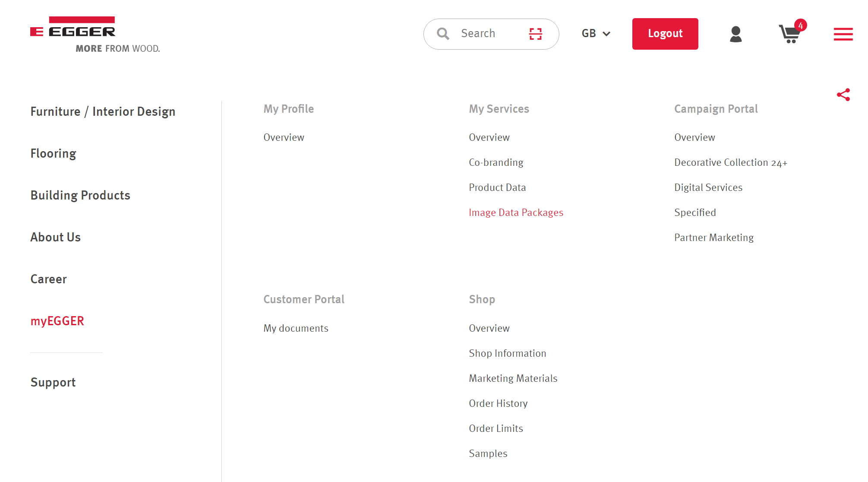
Task: Open Order History in Shop
Action: 498,403
